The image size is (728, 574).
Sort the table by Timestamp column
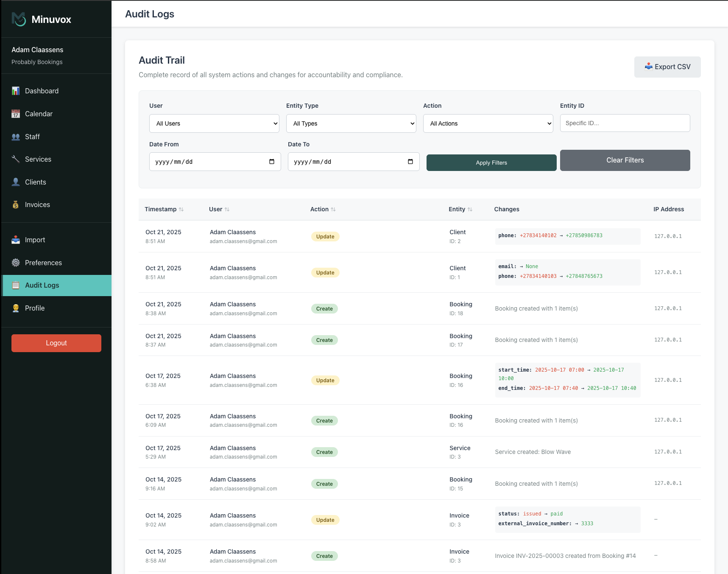(164, 209)
